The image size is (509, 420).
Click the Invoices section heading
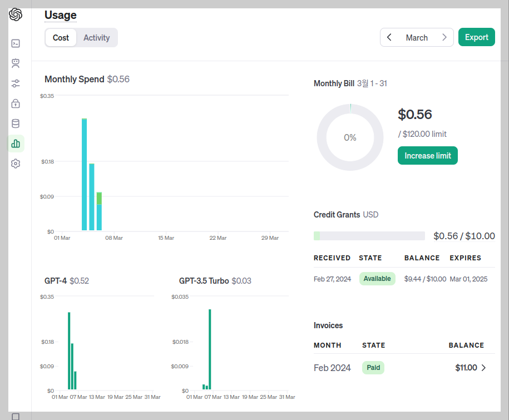(x=328, y=325)
